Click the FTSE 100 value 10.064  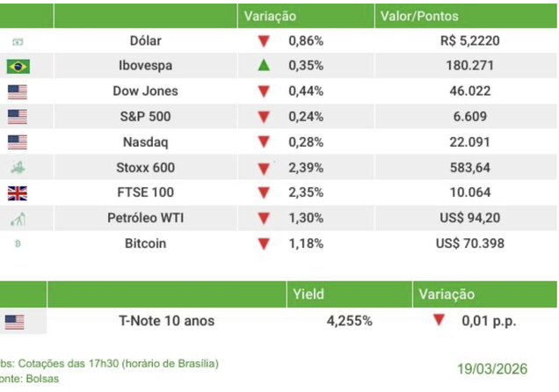coord(472,192)
